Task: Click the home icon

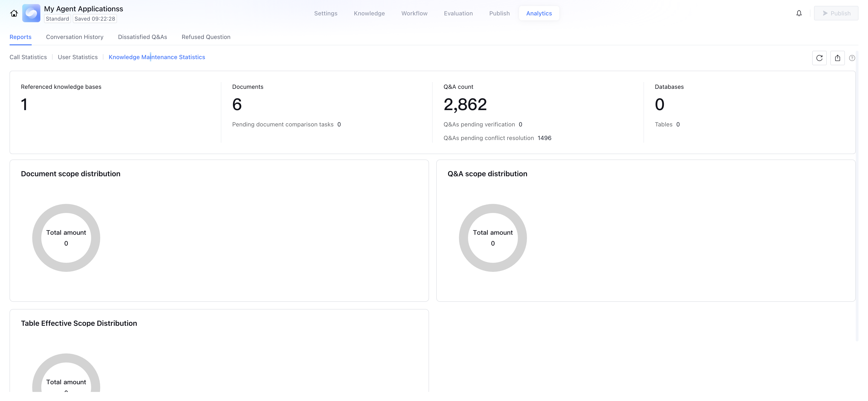Action: click(14, 13)
